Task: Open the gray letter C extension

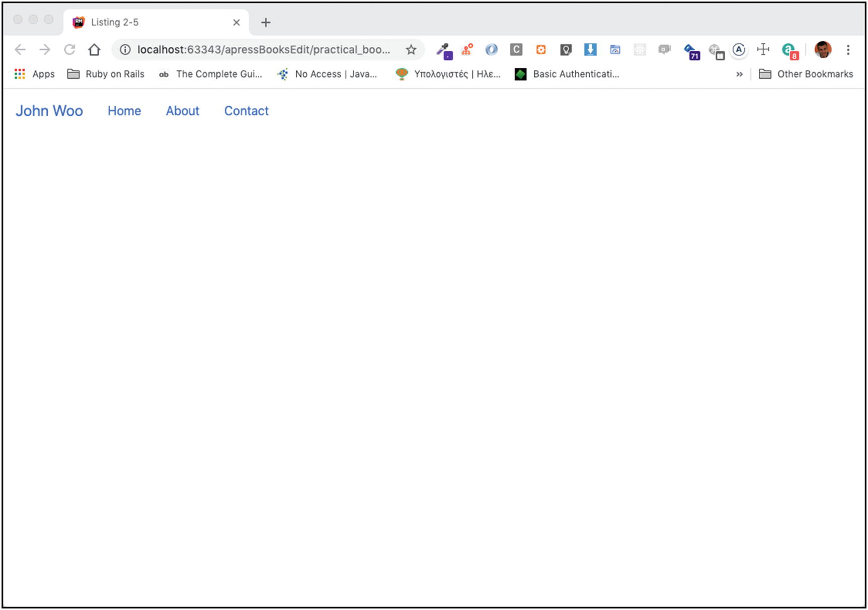Action: coord(516,49)
